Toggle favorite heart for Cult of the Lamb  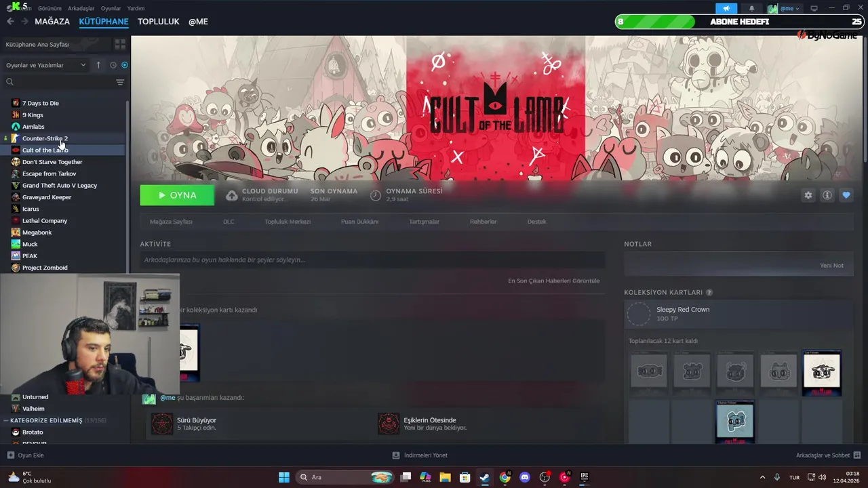point(846,195)
